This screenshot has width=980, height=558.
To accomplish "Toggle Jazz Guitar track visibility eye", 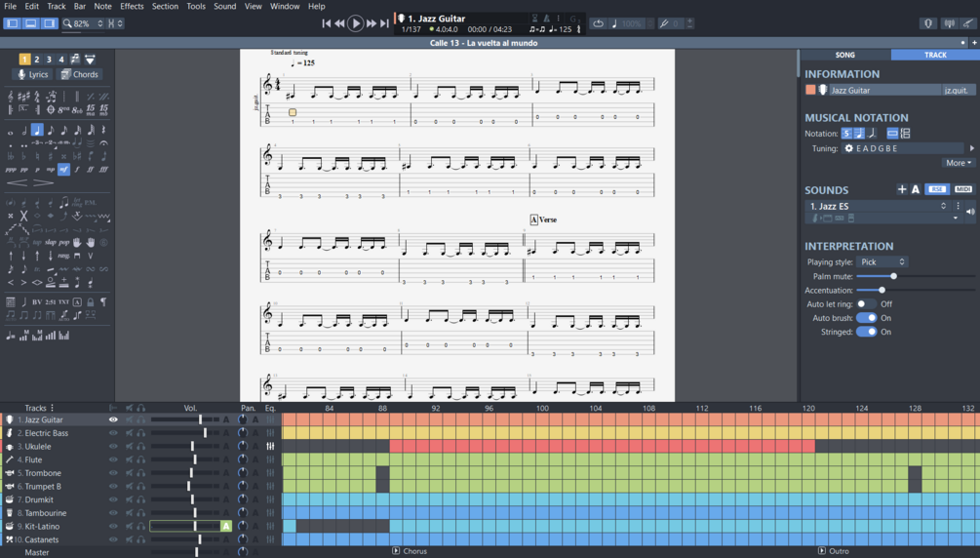I will 113,419.
